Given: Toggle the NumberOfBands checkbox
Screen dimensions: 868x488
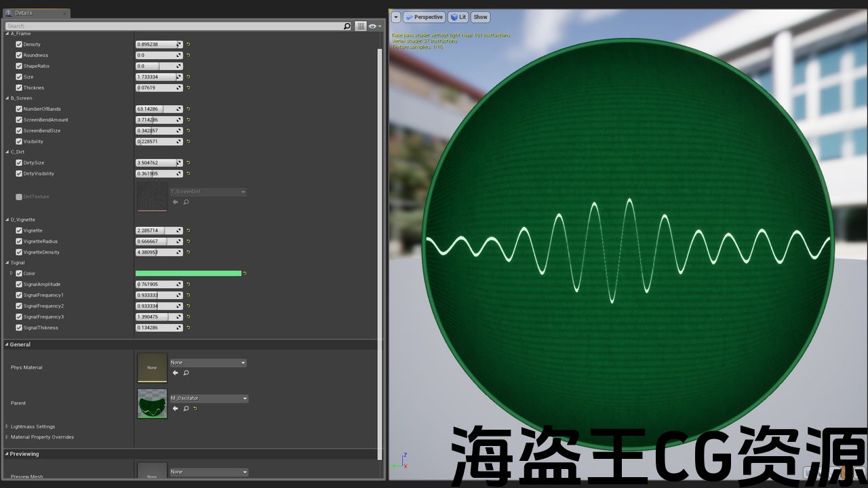Looking at the screenshot, I should pyautogui.click(x=19, y=109).
